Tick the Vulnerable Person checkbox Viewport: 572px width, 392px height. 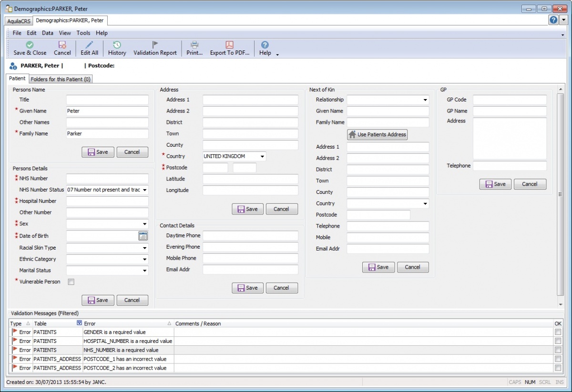point(71,281)
